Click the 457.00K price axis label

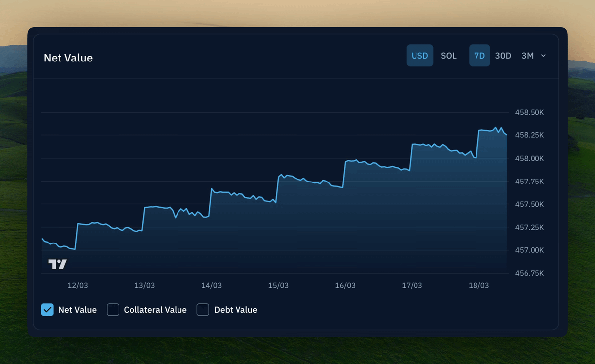click(530, 250)
